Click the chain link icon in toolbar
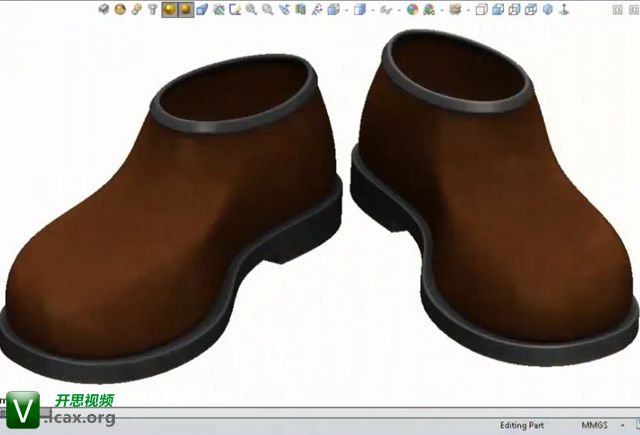Image resolution: width=640 pixels, height=435 pixels. (136, 9)
